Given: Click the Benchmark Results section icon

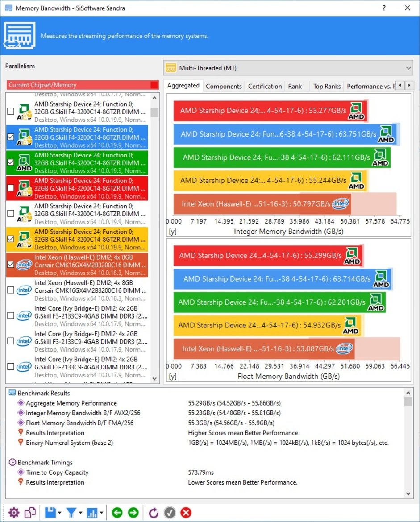Looking at the screenshot, I should pyautogui.click(x=12, y=393).
